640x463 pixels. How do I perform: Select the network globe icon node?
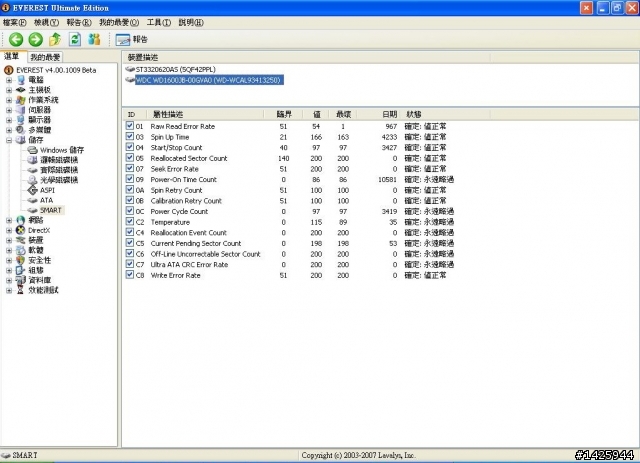pos(20,220)
